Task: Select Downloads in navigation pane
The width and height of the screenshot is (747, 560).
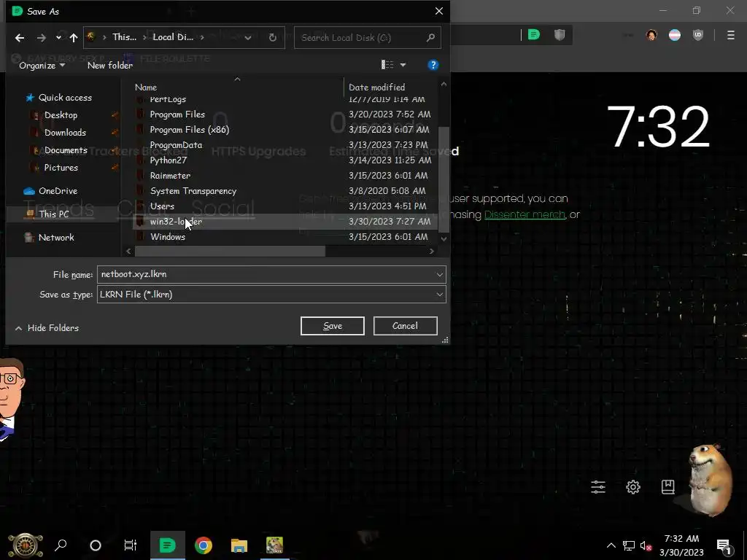Action: click(65, 133)
